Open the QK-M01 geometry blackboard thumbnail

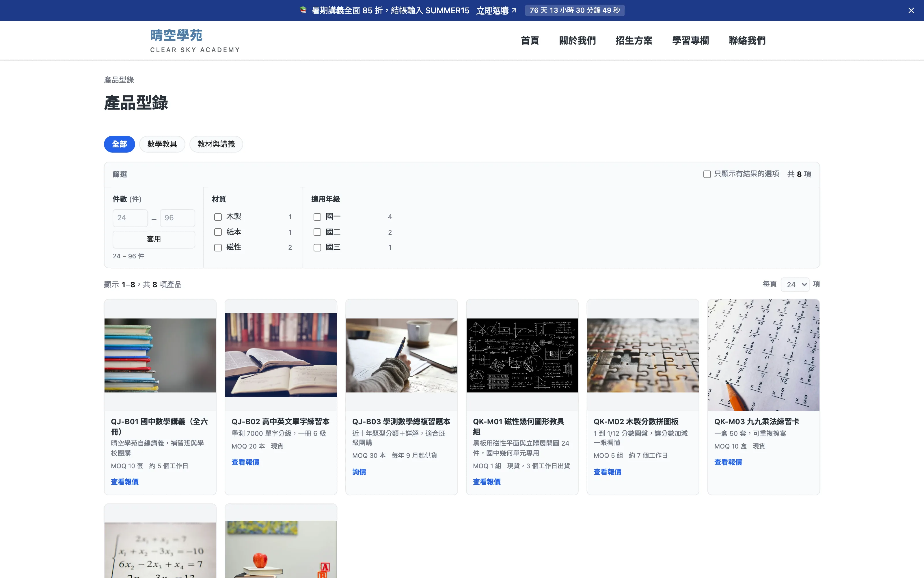pos(522,355)
